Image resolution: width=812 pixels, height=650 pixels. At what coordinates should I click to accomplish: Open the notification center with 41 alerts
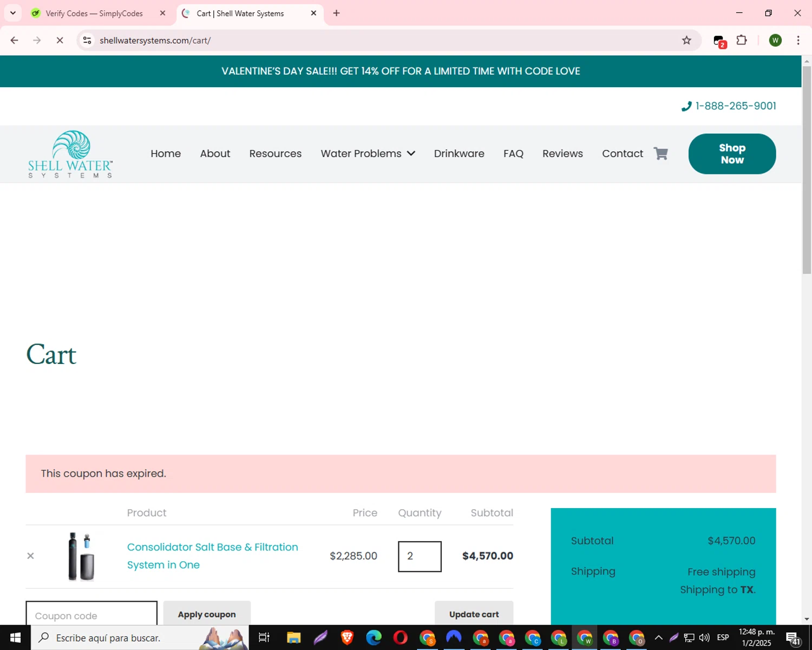pos(793,638)
